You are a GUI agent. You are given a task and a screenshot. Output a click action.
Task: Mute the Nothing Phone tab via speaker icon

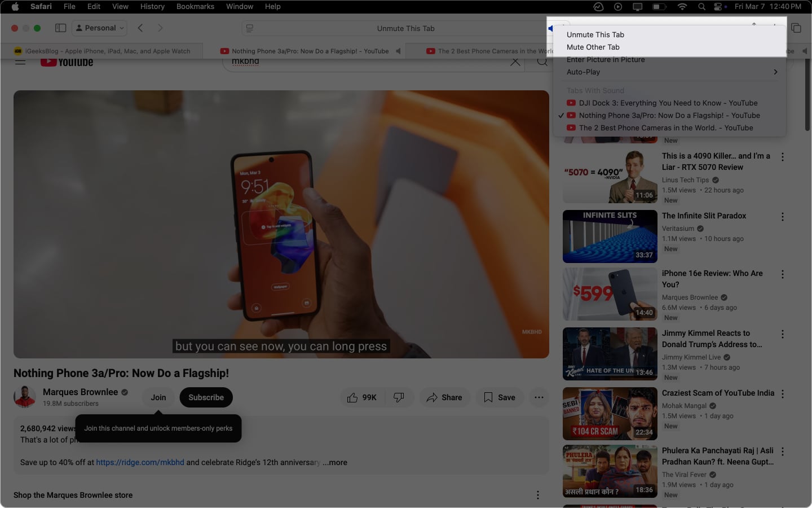[x=398, y=51]
